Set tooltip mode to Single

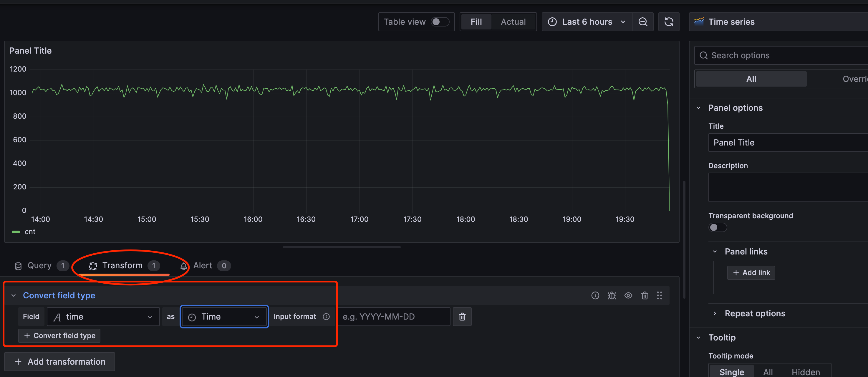tap(732, 372)
